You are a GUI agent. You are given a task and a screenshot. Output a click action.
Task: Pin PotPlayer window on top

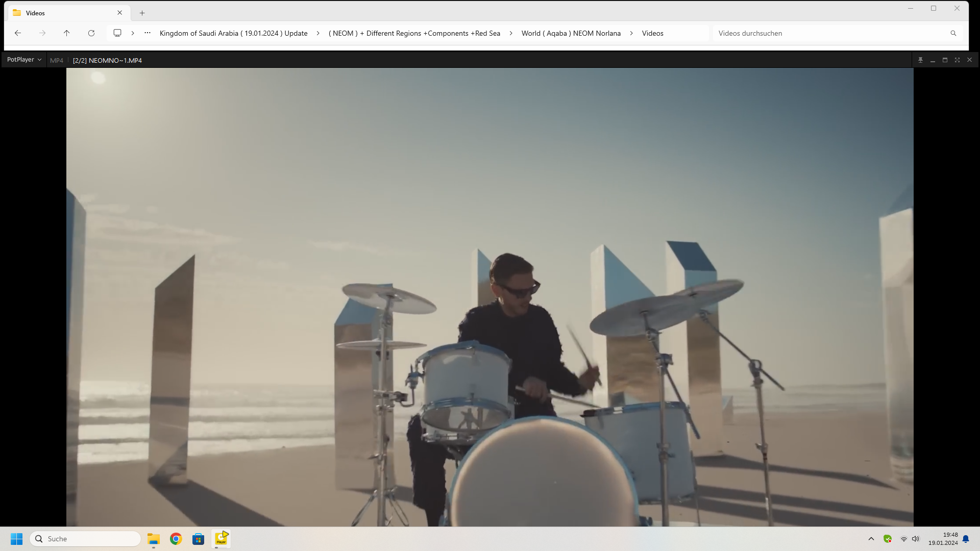click(920, 60)
